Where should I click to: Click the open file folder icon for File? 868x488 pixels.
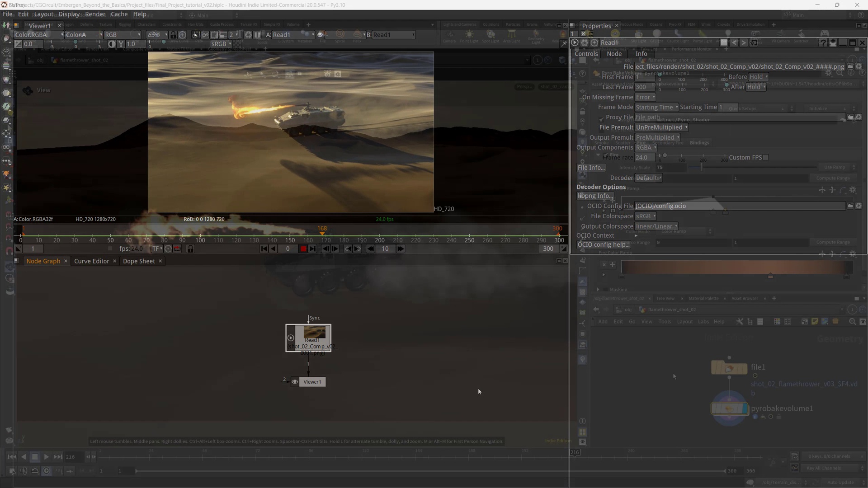click(850, 66)
